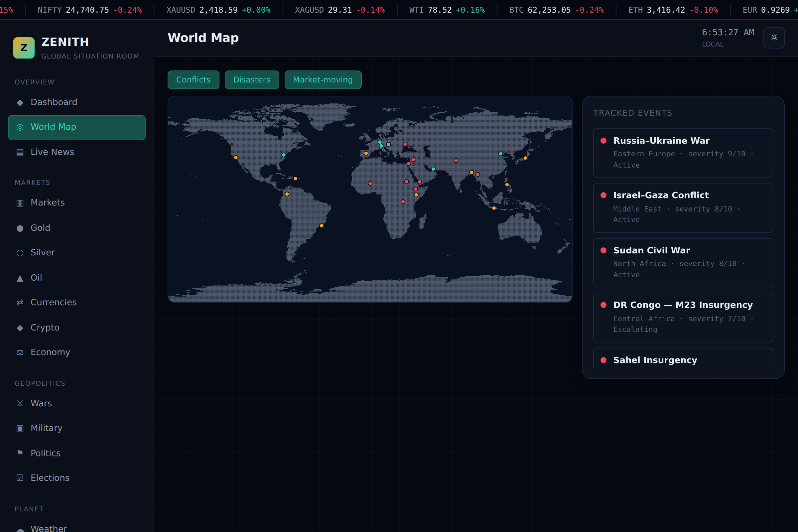Click the orange marker over Japan
The width and height of the screenshot is (798, 532).
pos(525,158)
